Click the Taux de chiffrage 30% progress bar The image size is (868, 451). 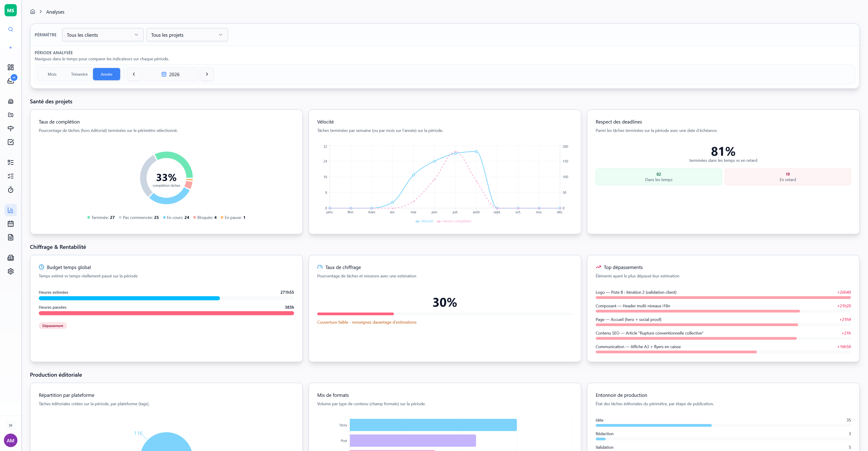[444, 314]
